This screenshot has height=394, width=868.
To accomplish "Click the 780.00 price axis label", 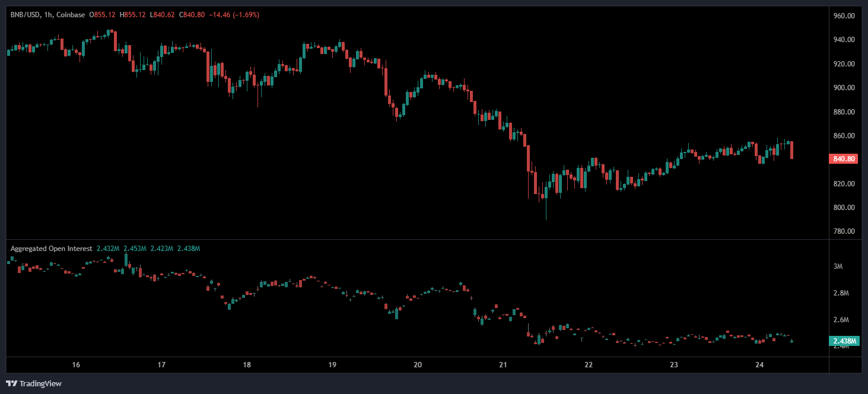I will [x=844, y=231].
